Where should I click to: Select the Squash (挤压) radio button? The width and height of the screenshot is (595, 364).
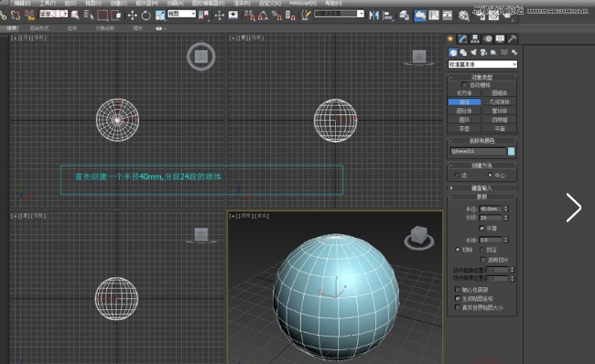click(x=481, y=250)
